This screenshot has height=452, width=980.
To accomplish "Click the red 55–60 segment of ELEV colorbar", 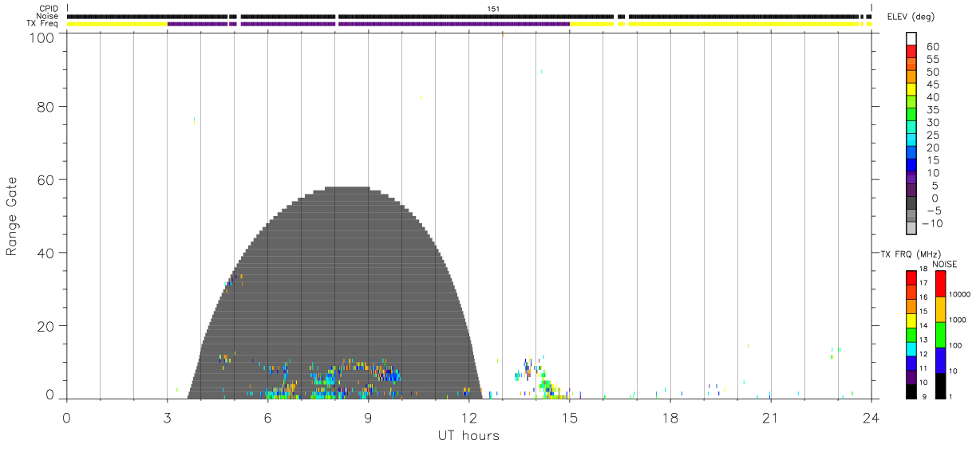I will [x=911, y=50].
